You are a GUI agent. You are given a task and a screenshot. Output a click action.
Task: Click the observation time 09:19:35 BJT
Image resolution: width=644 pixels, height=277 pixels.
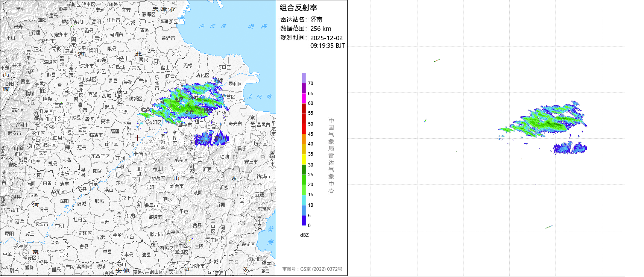327,45
